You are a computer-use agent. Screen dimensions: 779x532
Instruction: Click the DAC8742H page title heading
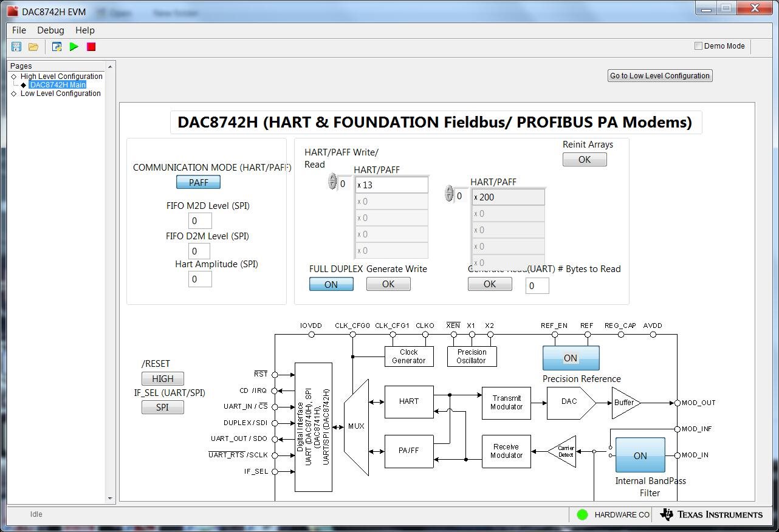[434, 122]
